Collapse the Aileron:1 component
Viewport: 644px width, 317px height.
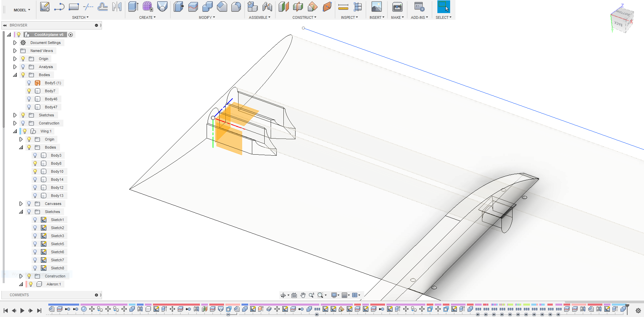(x=21, y=284)
